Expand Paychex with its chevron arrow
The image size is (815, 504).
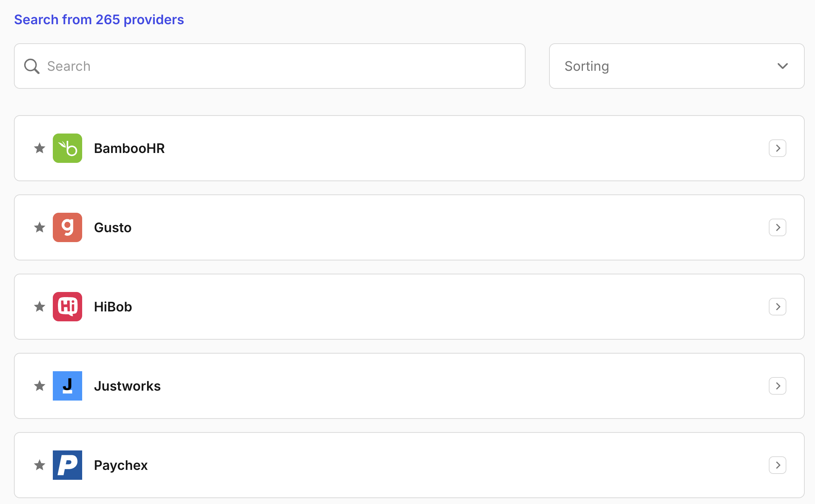778,465
